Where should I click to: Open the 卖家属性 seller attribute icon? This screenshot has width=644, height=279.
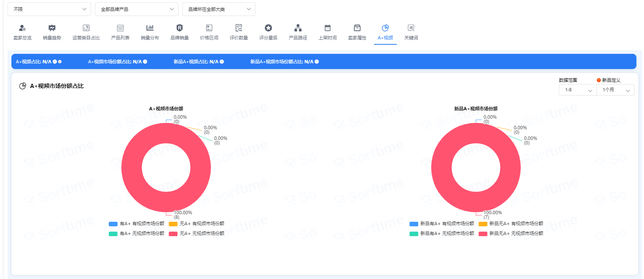[x=357, y=28]
